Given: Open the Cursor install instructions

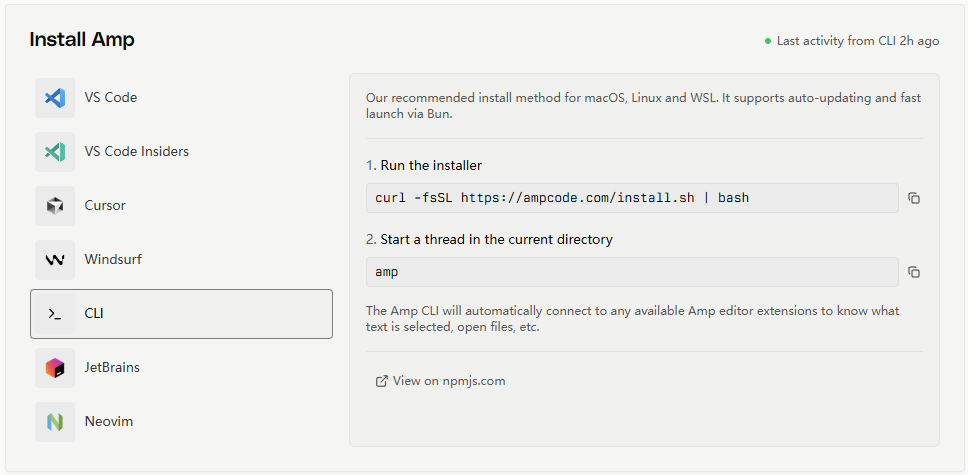Looking at the screenshot, I should tap(181, 206).
